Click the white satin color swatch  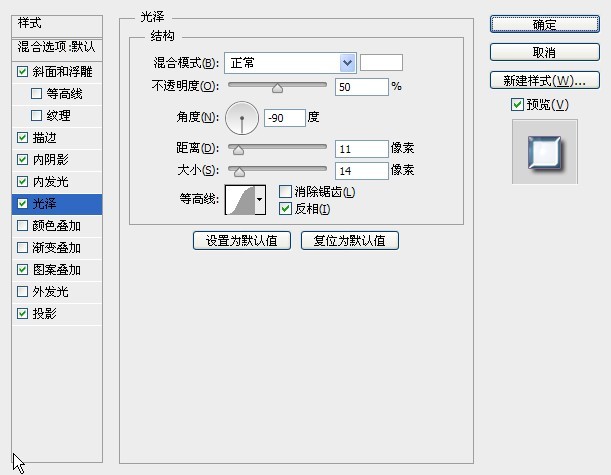point(381,63)
